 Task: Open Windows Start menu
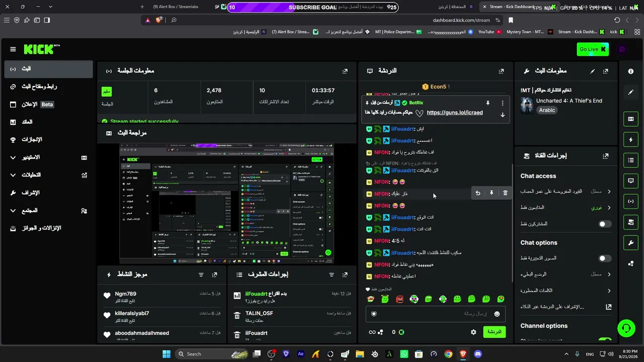coord(167,354)
